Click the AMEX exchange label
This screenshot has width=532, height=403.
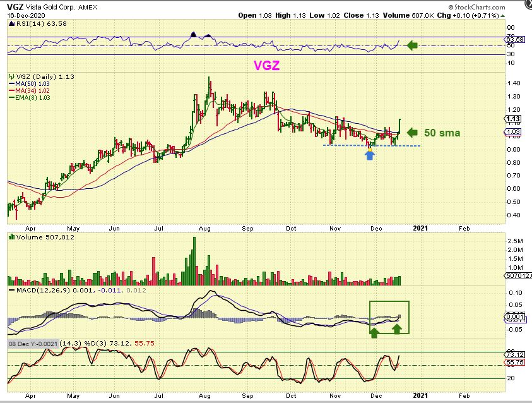click(x=88, y=7)
